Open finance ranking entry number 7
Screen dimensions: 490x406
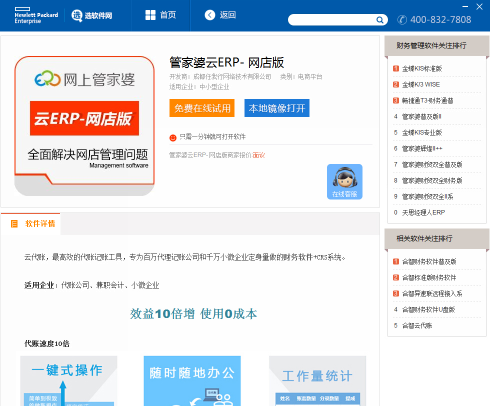click(x=432, y=165)
